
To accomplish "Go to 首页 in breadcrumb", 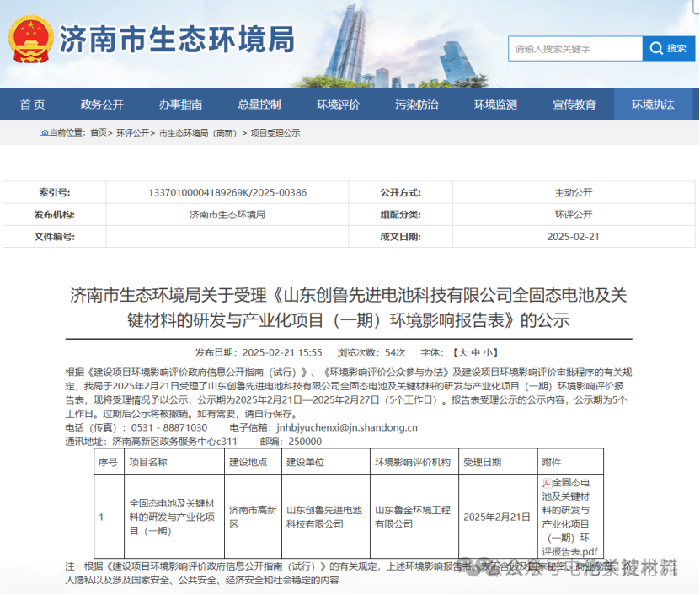I will 99,132.
